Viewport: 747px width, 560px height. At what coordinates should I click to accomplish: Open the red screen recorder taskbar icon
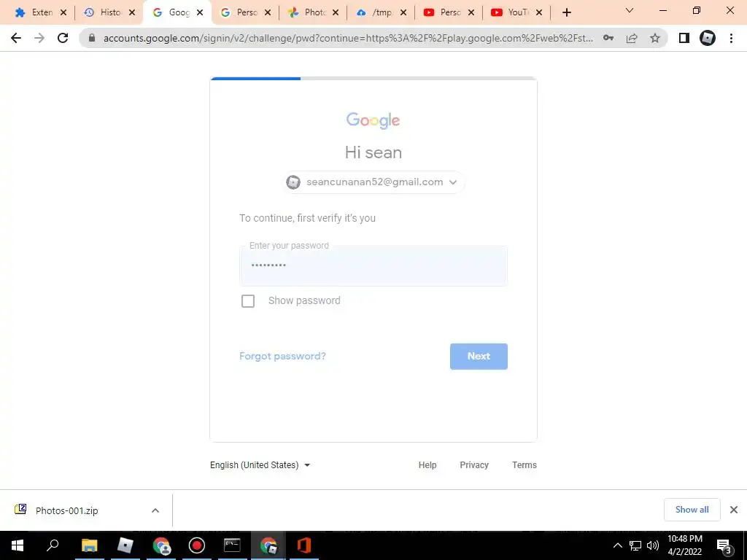pos(197,545)
